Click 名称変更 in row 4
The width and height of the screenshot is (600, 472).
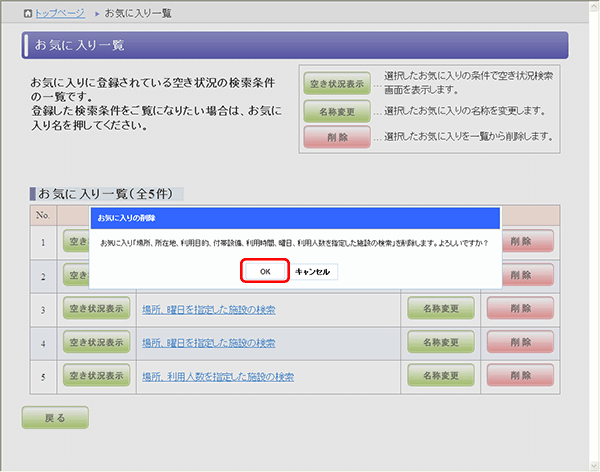point(441,342)
